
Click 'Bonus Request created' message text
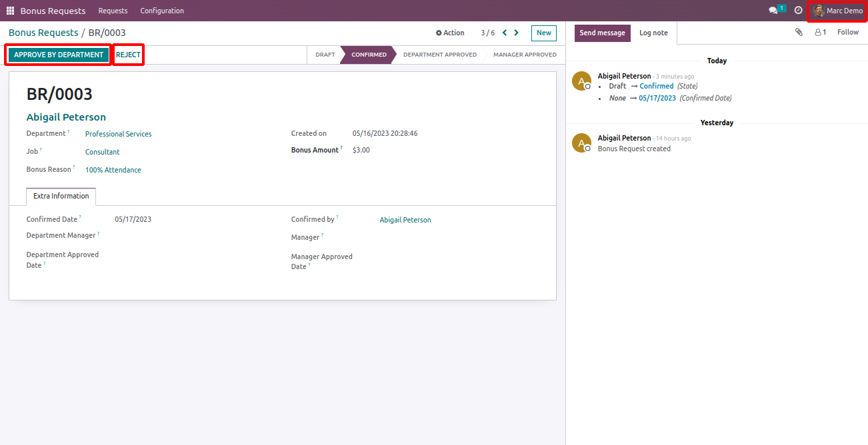pyautogui.click(x=634, y=149)
